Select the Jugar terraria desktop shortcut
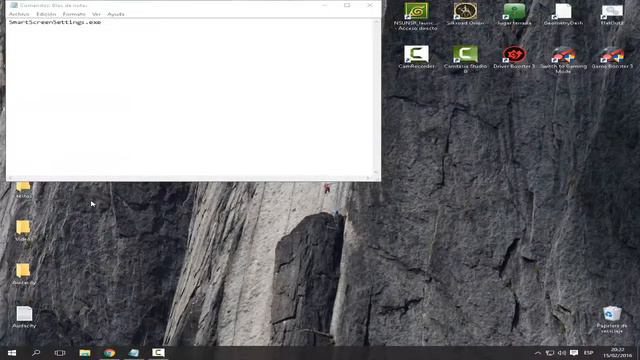Screen dimensions: 640x360 click(514, 14)
